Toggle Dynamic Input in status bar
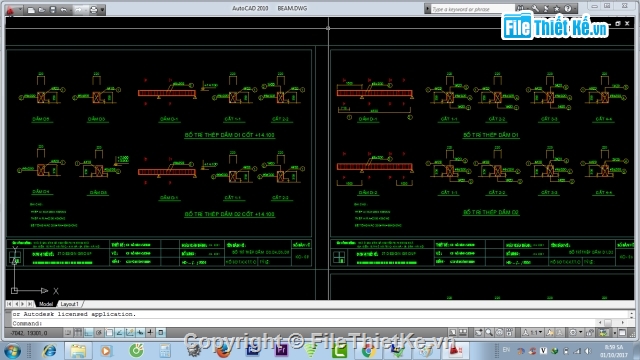The width and height of the screenshot is (640, 360). tap(140, 333)
